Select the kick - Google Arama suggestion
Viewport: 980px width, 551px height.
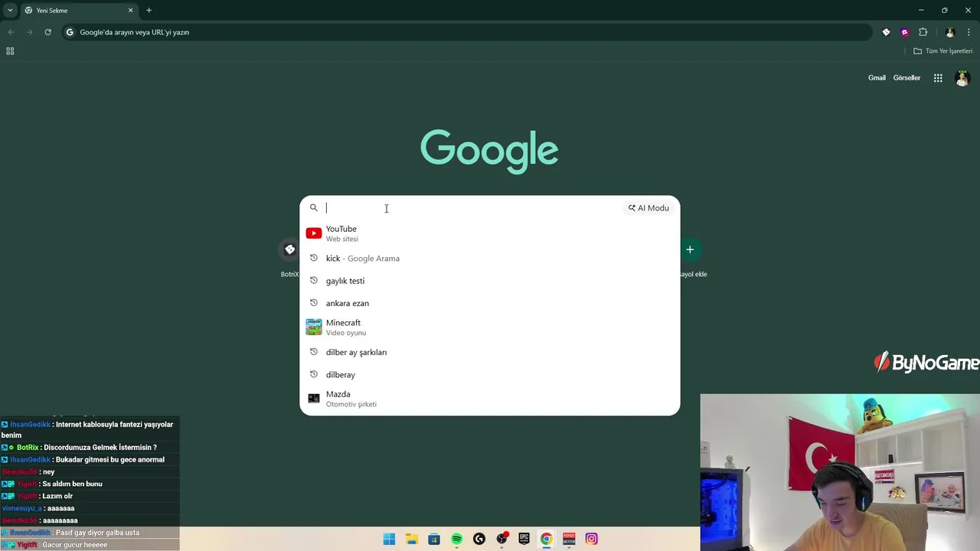point(490,259)
